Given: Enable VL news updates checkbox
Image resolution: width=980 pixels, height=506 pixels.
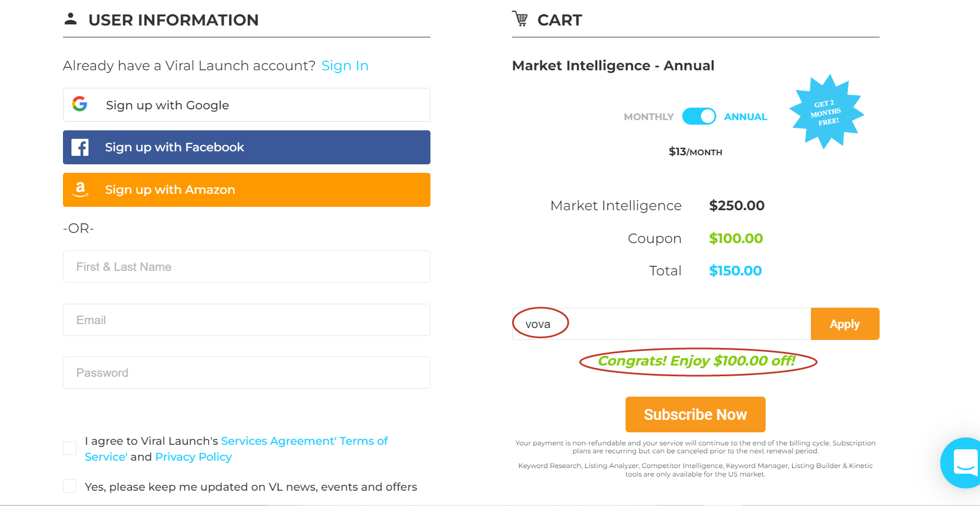Looking at the screenshot, I should [x=70, y=486].
